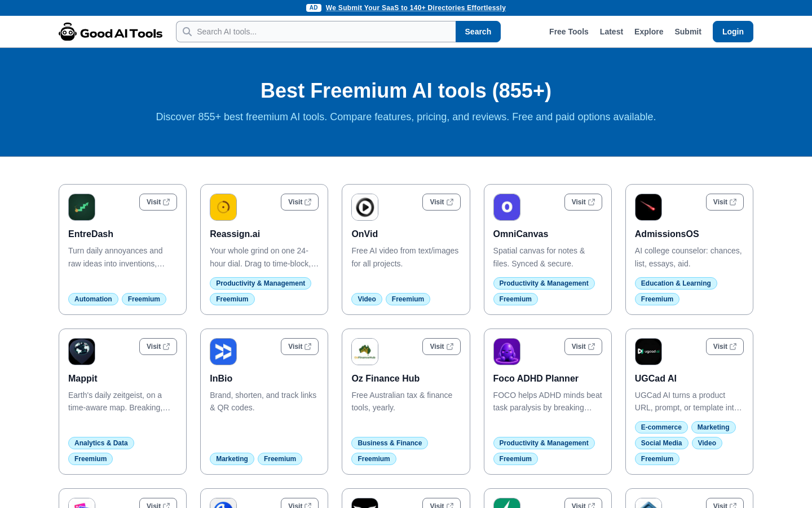This screenshot has height=508, width=812.
Task: Visit the Reassign.ai website
Action: [x=299, y=202]
